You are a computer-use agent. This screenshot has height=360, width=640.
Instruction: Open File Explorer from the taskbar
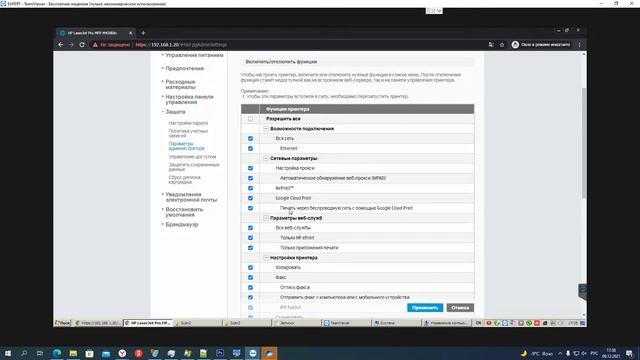coord(73,353)
